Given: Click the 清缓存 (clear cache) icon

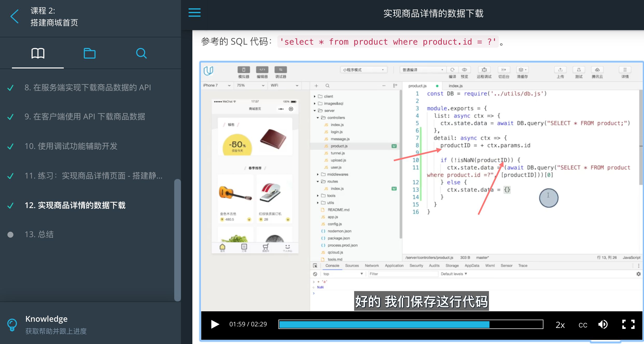Looking at the screenshot, I should pos(522,70).
